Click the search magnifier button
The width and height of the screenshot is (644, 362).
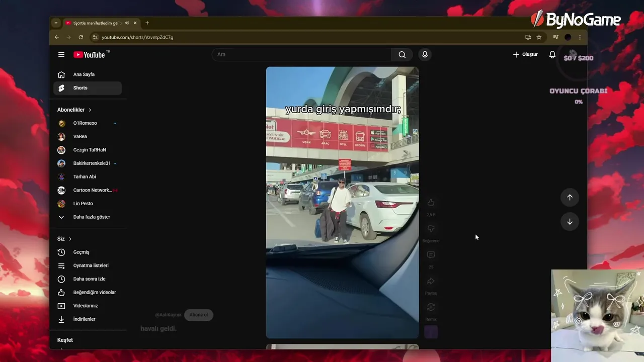coord(402,55)
